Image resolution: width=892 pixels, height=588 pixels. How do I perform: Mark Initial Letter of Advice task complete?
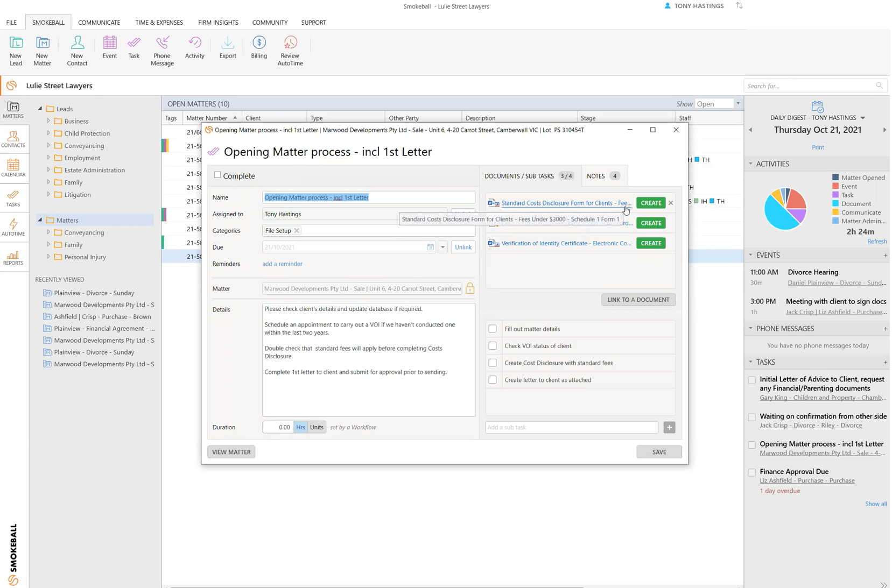click(752, 380)
